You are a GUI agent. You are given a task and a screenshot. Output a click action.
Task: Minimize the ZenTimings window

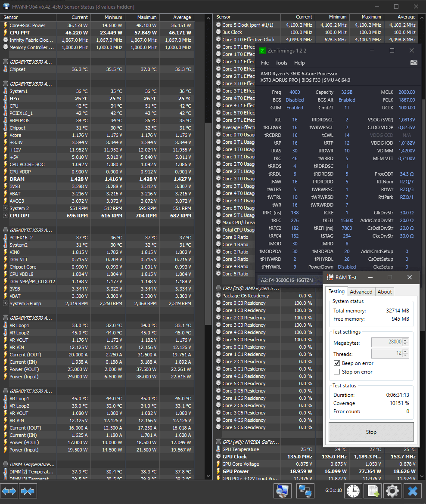(372, 50)
